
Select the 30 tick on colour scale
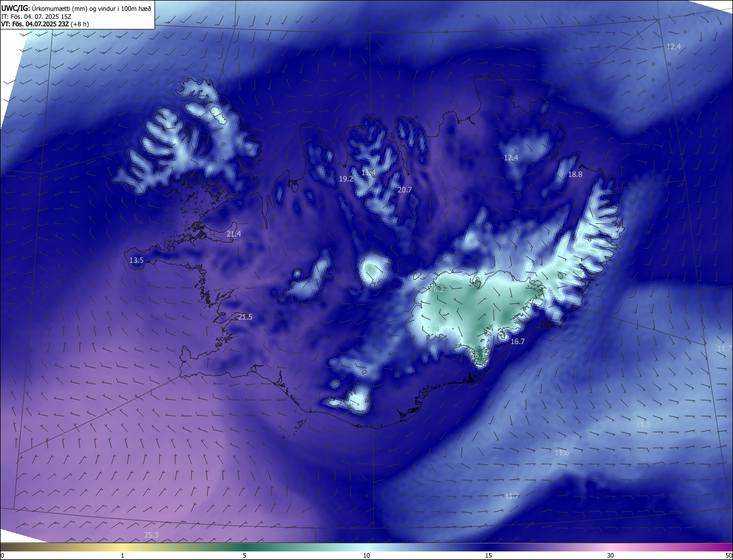point(610,555)
